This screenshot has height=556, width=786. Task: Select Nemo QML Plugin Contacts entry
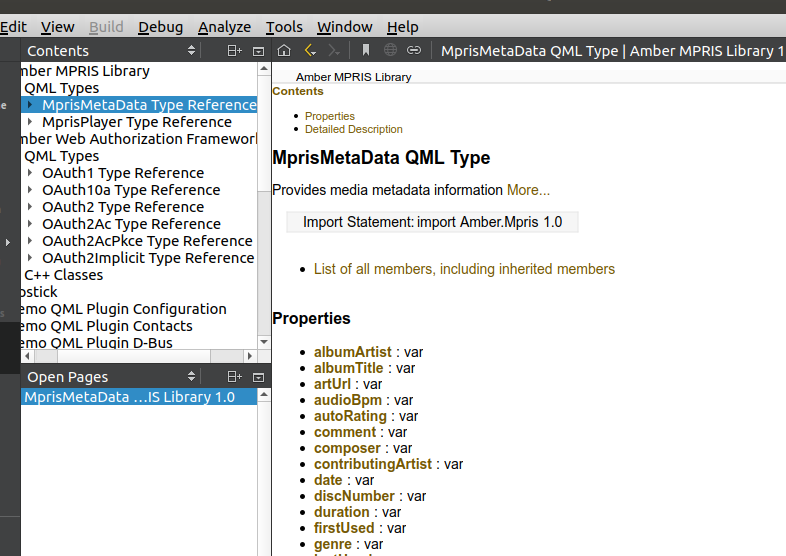106,326
